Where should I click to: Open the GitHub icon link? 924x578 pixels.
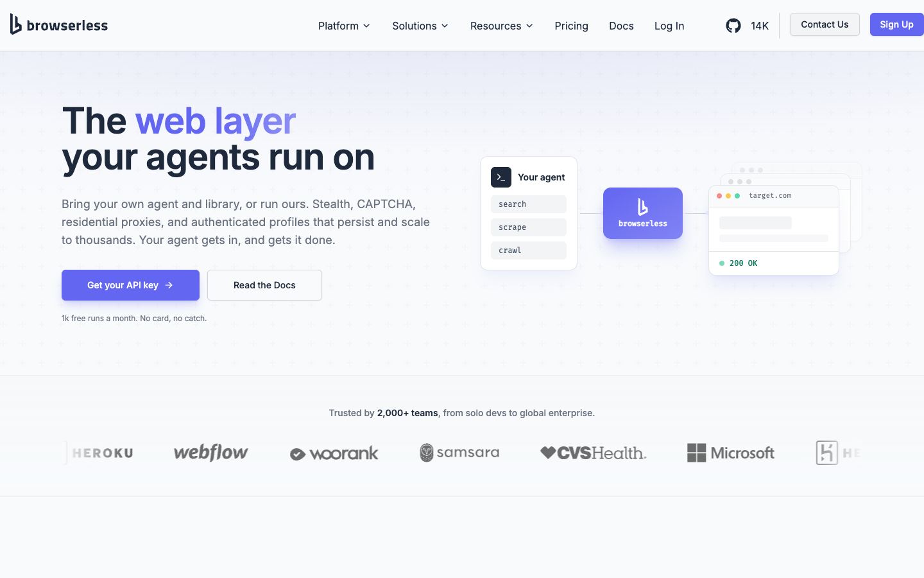click(733, 26)
